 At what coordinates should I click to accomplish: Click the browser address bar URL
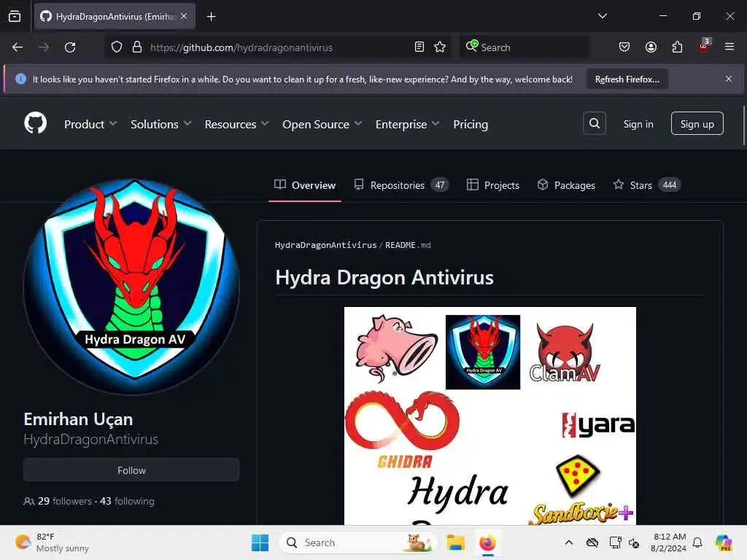click(241, 47)
